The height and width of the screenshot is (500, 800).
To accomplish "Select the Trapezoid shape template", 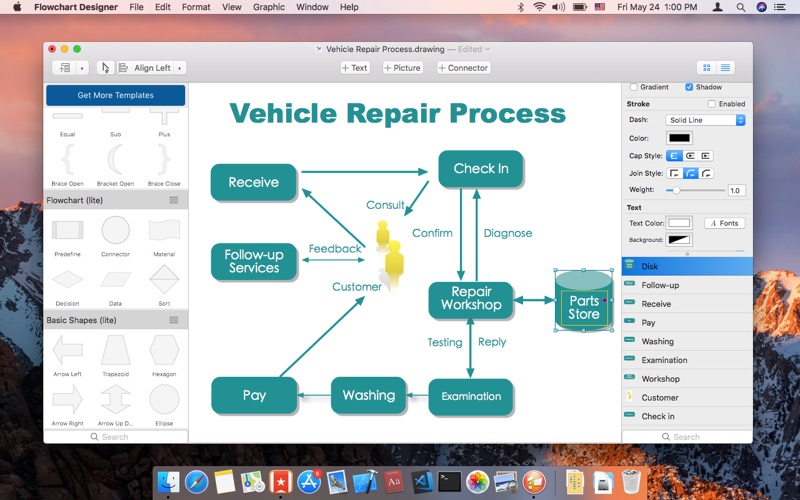I will [116, 349].
